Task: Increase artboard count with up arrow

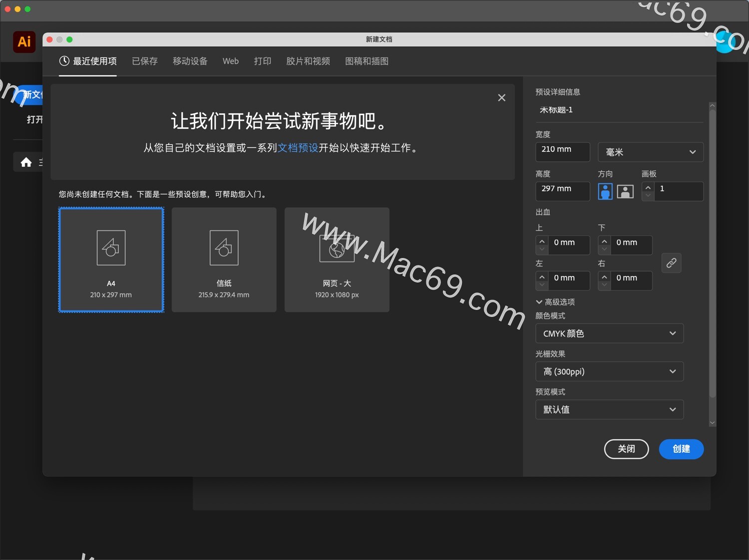Action: tap(648, 187)
